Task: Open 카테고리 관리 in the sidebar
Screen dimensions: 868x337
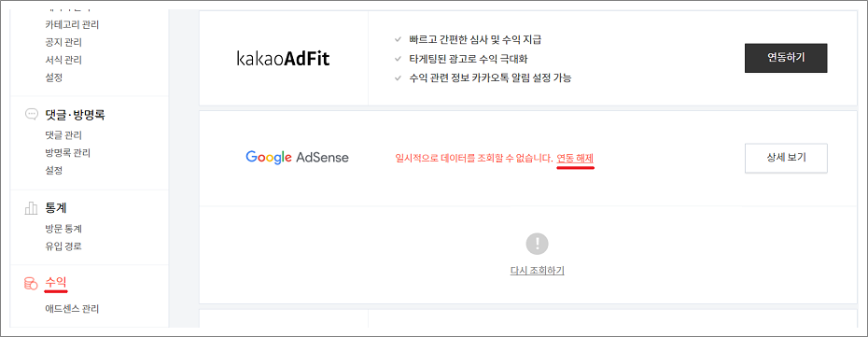Action: coord(72,24)
